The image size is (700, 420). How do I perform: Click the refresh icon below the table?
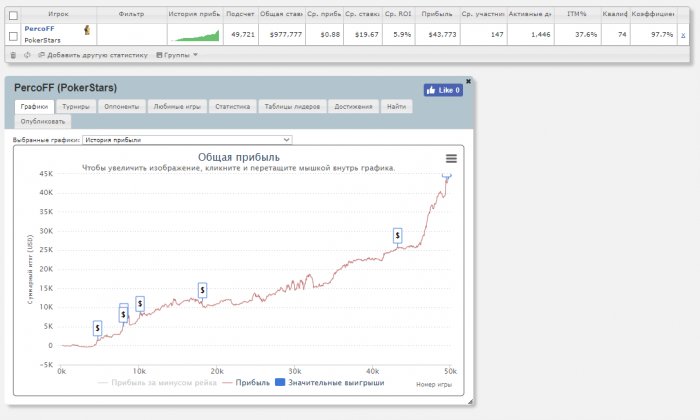(x=27, y=55)
